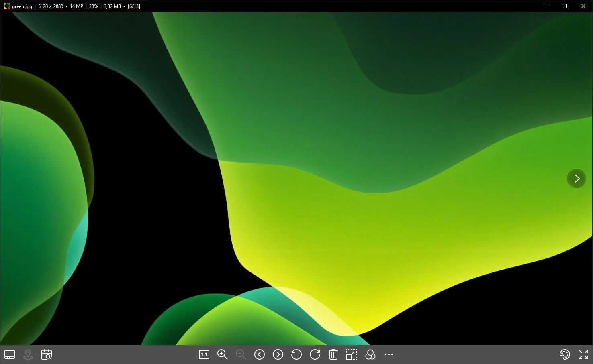The width and height of the screenshot is (593, 364).
Task: Open the color filters effects icon
Action: [x=370, y=354]
